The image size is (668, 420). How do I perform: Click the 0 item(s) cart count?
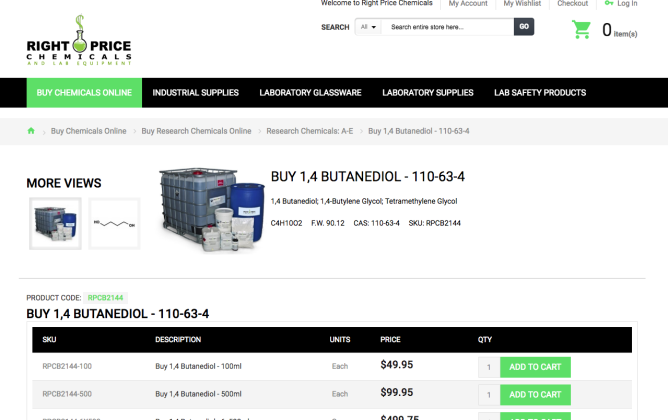[x=619, y=30]
